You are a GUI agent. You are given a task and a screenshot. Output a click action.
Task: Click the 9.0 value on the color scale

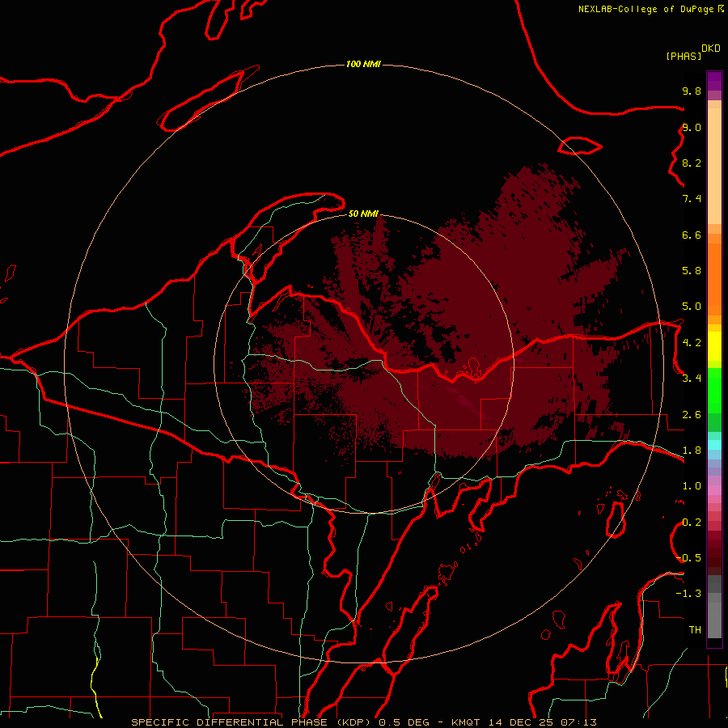692,127
